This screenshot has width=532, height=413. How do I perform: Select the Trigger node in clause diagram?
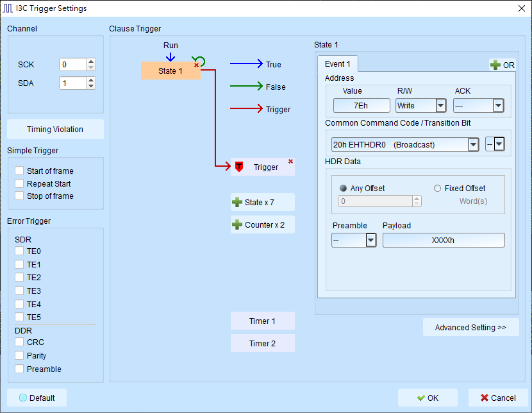(263, 167)
